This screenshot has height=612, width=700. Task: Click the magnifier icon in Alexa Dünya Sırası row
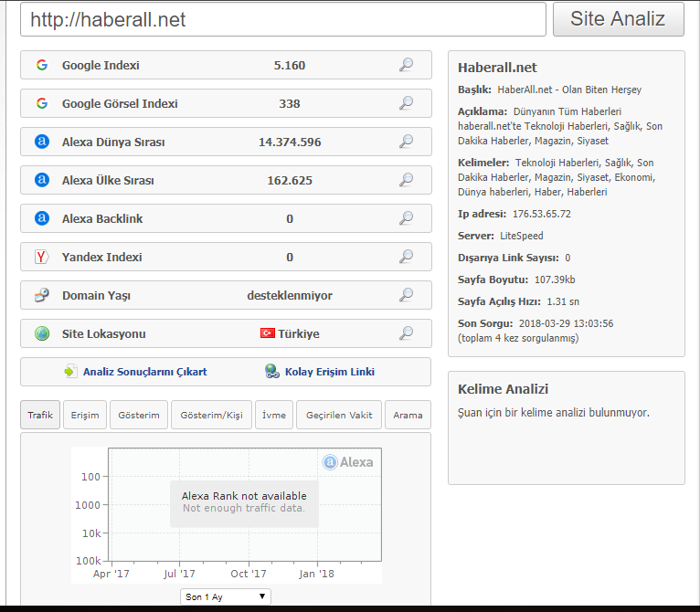tap(406, 142)
